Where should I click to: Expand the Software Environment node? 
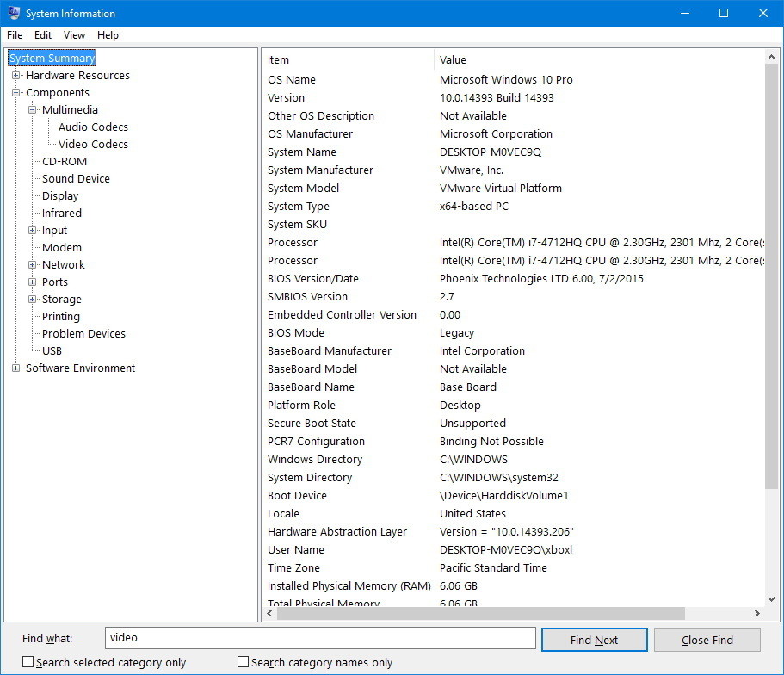click(x=16, y=368)
